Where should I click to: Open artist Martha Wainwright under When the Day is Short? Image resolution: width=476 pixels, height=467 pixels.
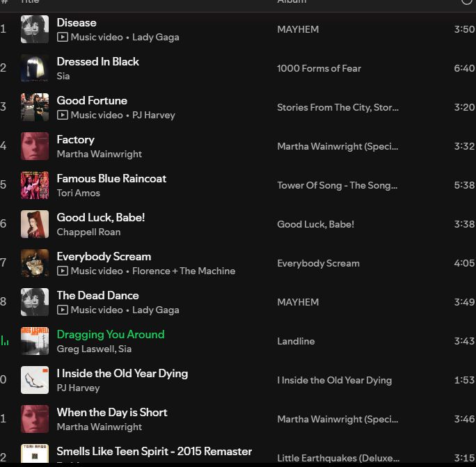[x=100, y=427]
